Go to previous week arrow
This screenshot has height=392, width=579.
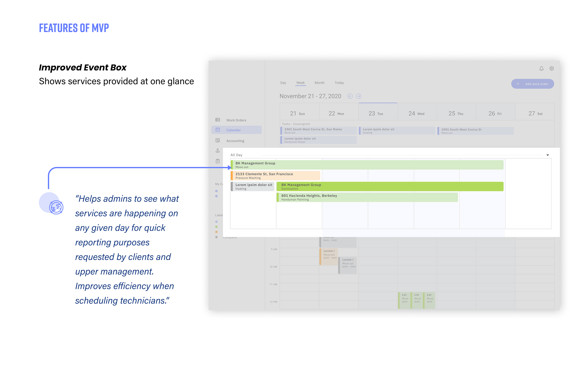(x=350, y=96)
